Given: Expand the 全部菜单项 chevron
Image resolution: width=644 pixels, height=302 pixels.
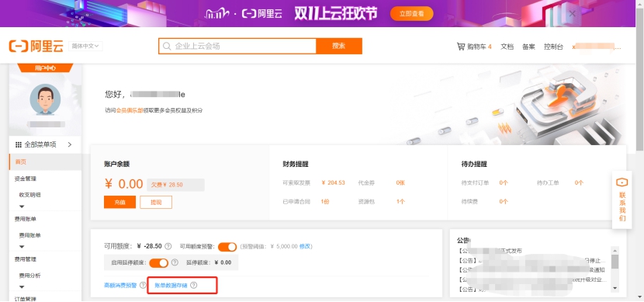Looking at the screenshot, I should [69, 144].
